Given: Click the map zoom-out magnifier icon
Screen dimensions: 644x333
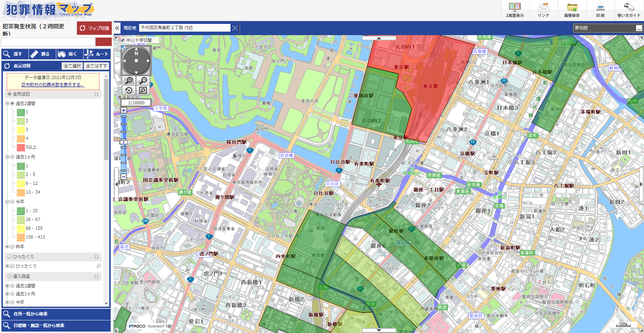Looking at the screenshot, I should 143,81.
